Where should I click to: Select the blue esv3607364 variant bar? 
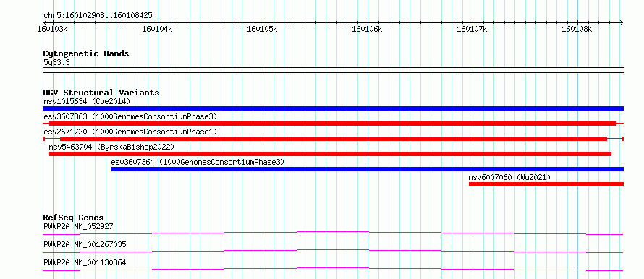pos(368,169)
